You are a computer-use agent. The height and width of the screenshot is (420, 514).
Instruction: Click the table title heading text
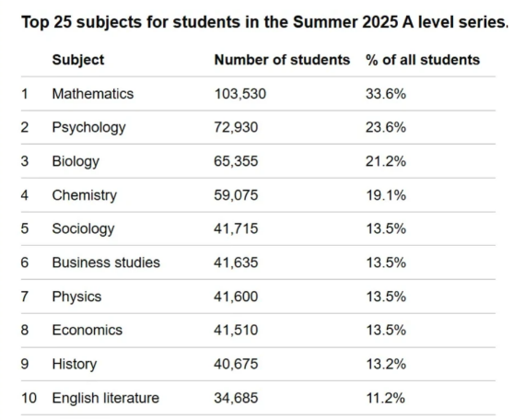point(264,22)
